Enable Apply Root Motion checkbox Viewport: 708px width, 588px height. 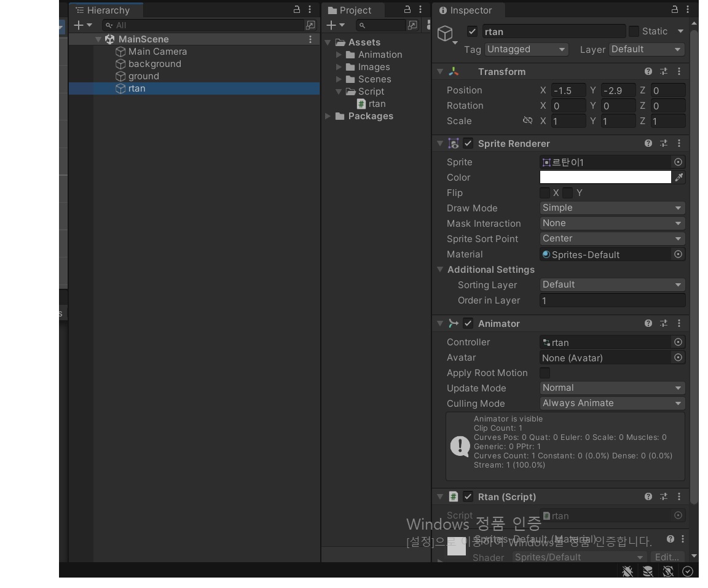545,373
